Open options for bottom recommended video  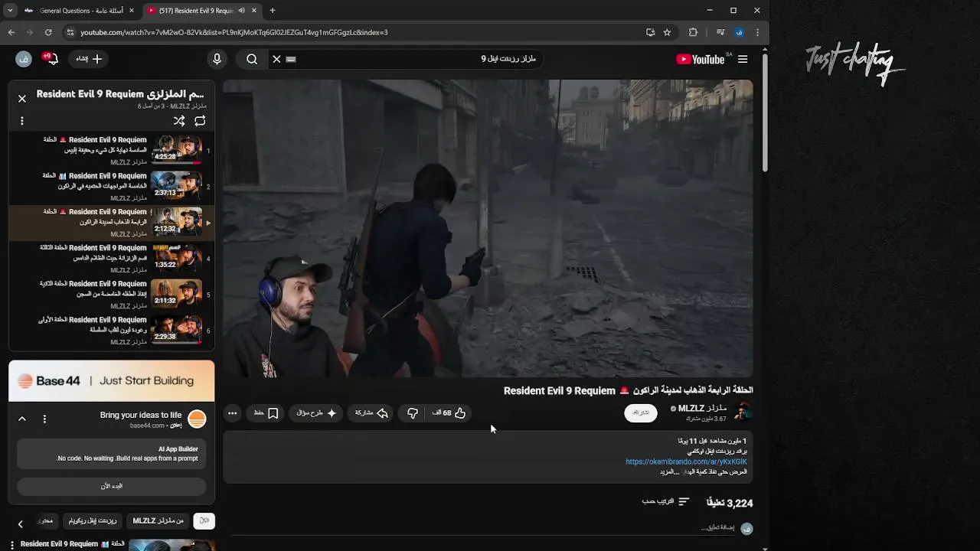(12, 544)
